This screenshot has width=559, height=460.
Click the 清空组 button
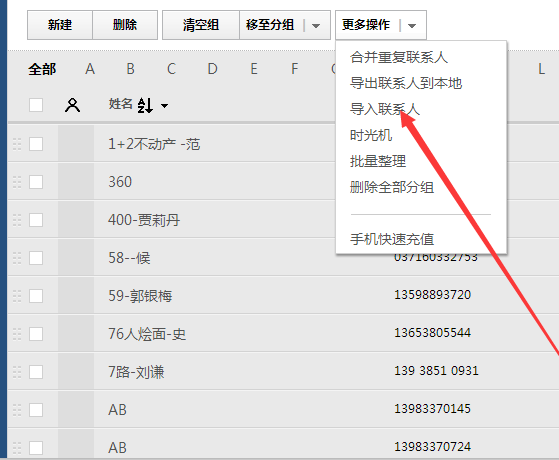[201, 25]
